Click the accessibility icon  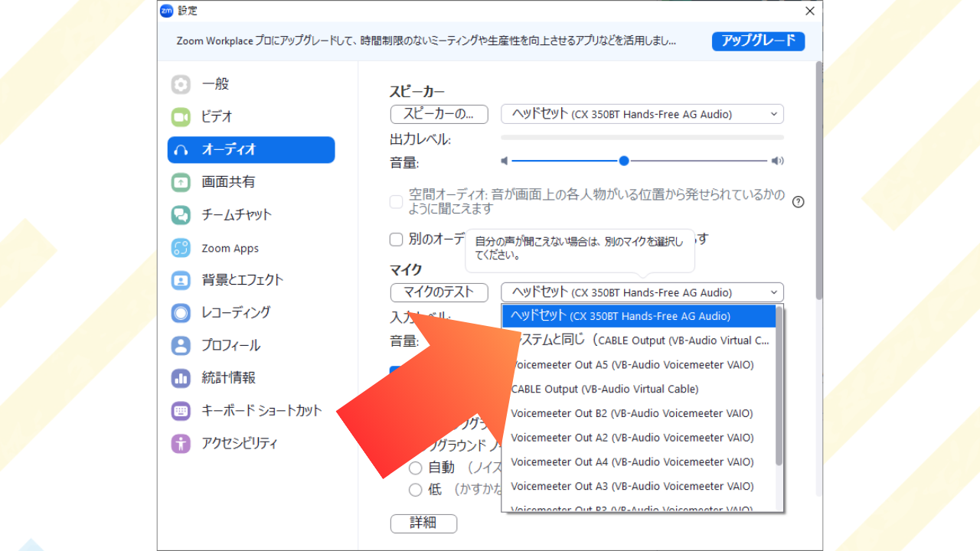tap(181, 443)
